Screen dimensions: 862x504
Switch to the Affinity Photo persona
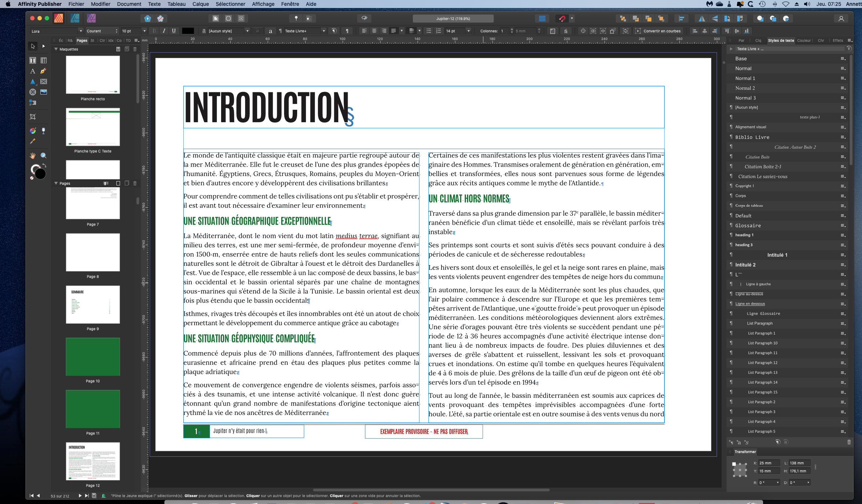pos(91,18)
